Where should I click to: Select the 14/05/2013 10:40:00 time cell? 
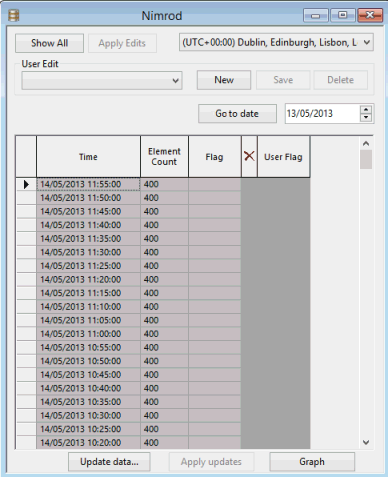point(88,388)
